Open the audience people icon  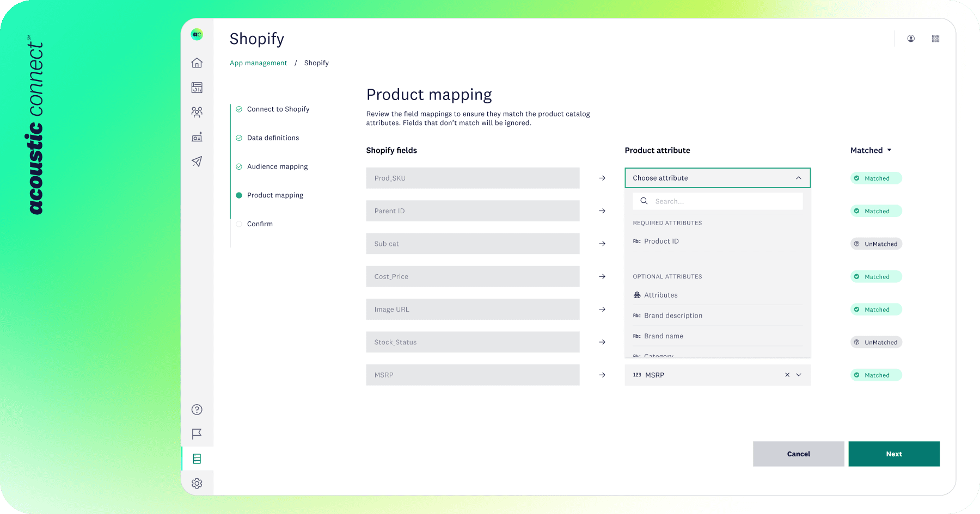[197, 112]
